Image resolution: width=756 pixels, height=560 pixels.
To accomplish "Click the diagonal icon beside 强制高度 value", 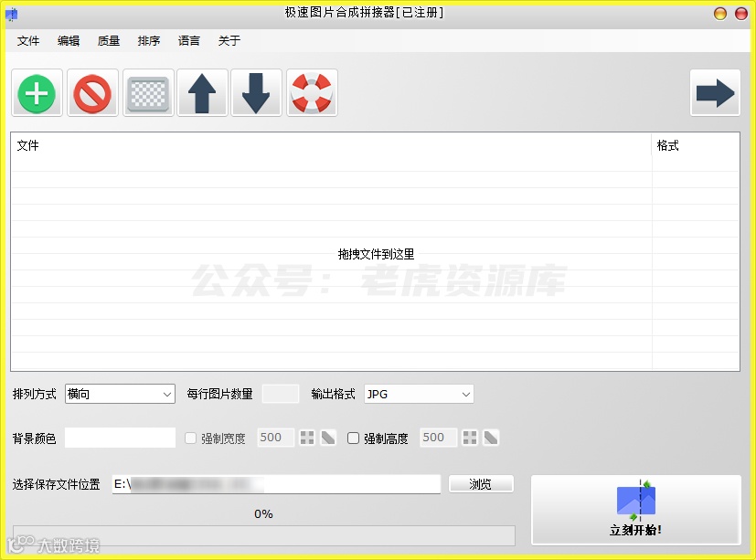I will tap(491, 438).
